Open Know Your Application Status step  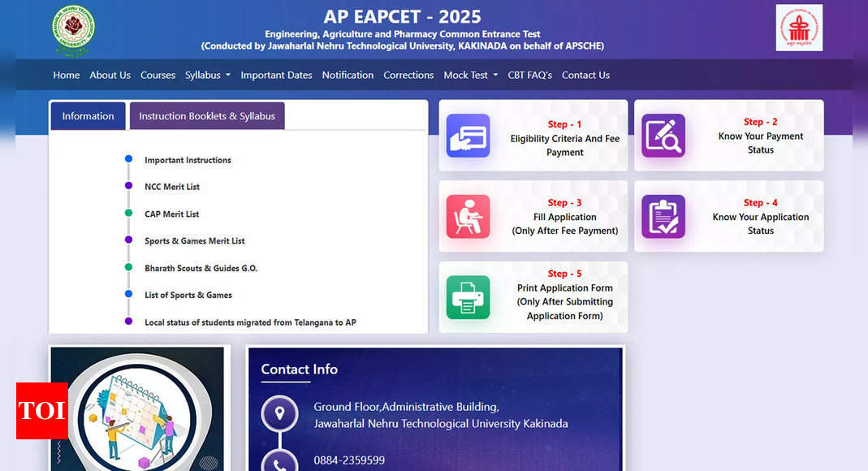[x=728, y=216]
